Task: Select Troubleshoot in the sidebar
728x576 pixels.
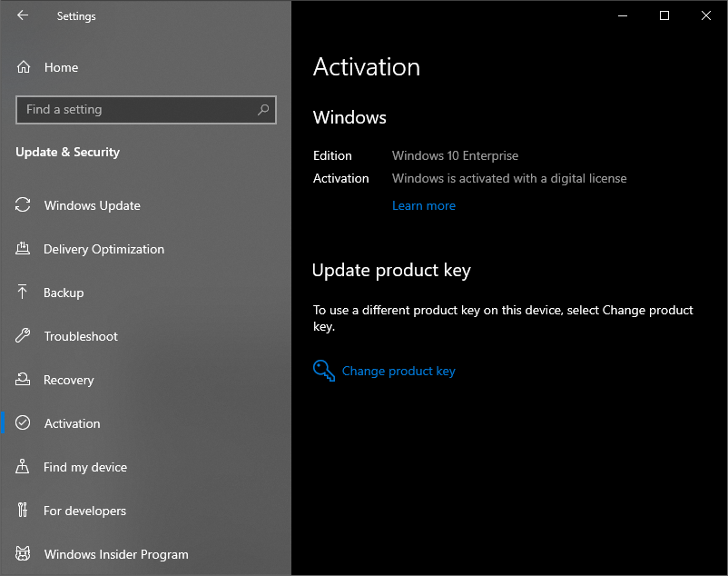Action: [81, 336]
